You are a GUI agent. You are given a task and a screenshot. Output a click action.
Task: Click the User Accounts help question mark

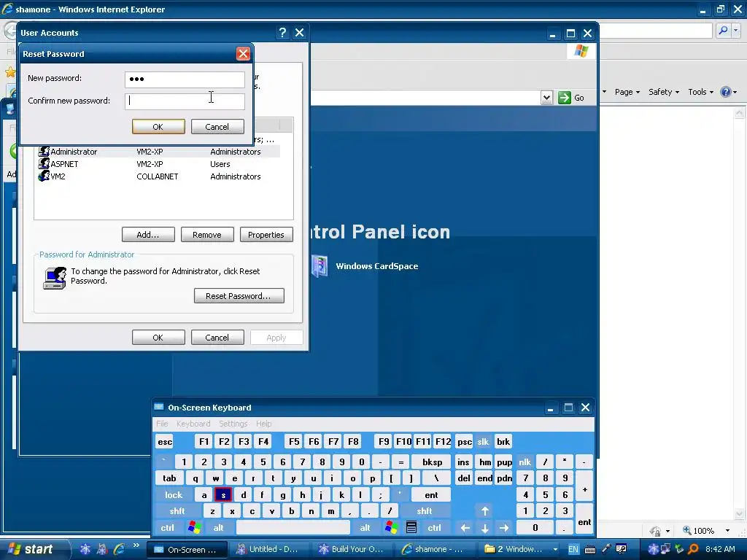click(282, 32)
